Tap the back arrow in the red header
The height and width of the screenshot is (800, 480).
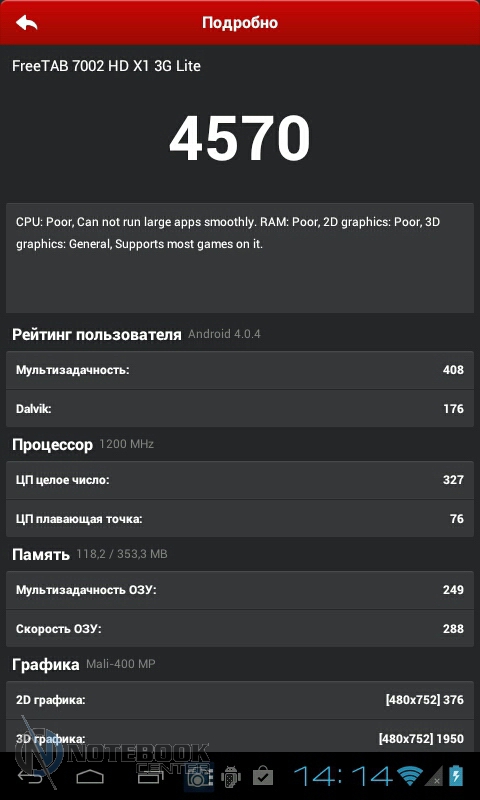point(27,22)
